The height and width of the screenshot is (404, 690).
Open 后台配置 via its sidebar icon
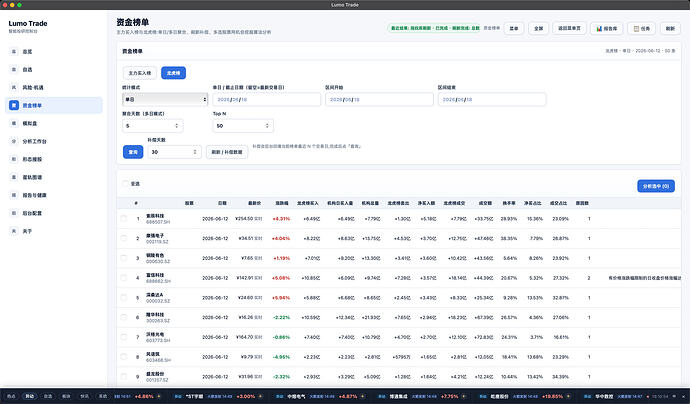14,213
